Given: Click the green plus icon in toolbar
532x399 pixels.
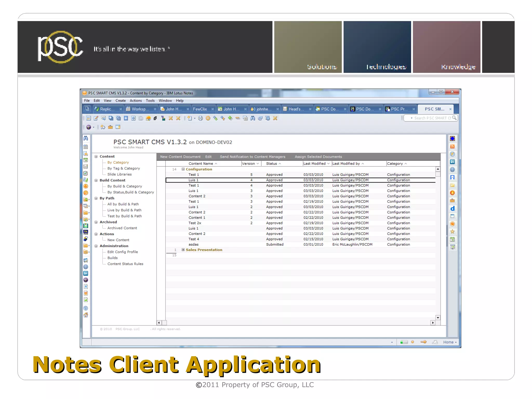Looking at the screenshot, I should click(230, 118).
